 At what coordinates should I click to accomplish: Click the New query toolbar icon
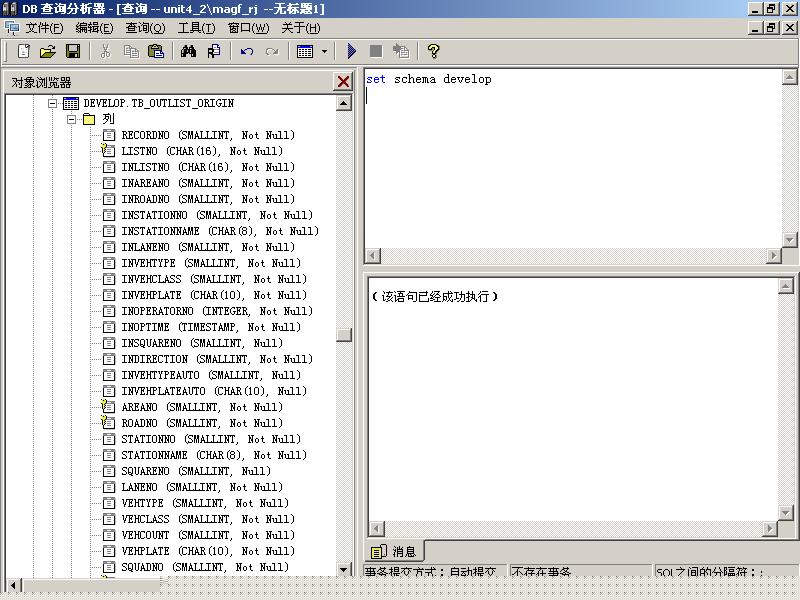(x=23, y=51)
